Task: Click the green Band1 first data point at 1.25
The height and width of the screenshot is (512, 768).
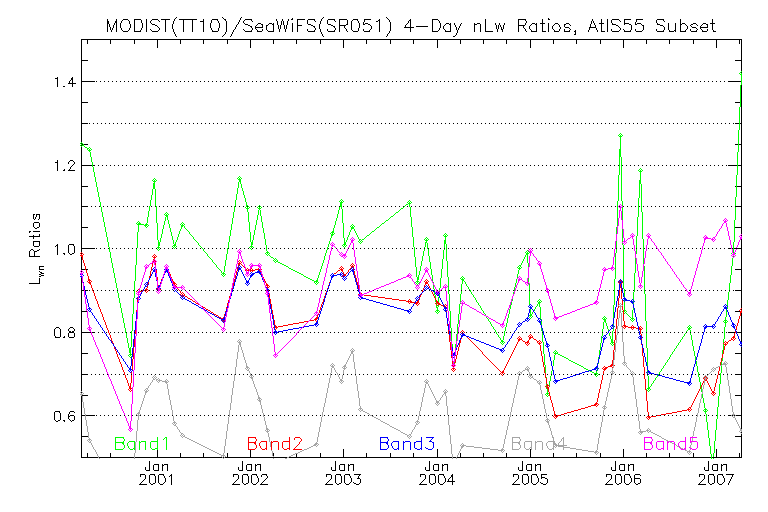Action: [82, 144]
